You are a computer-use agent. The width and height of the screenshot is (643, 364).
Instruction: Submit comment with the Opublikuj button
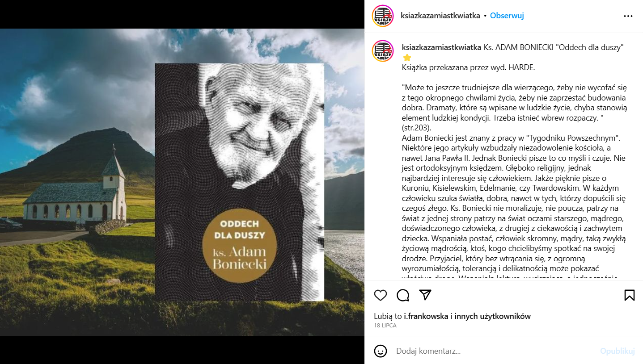pyautogui.click(x=618, y=351)
